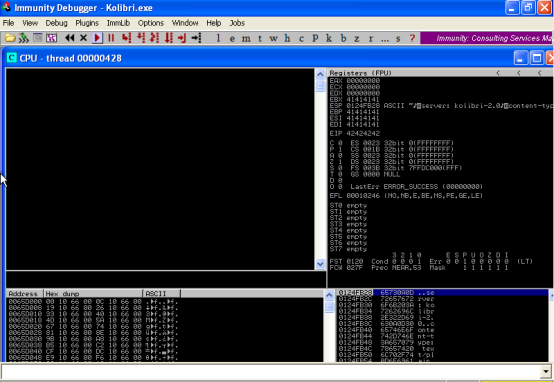Open the Options menu

click(x=151, y=23)
